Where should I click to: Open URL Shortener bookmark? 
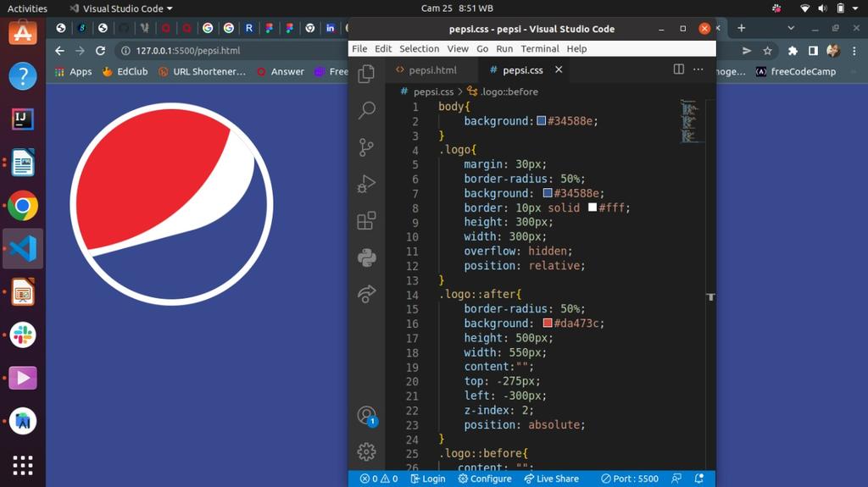(202, 71)
